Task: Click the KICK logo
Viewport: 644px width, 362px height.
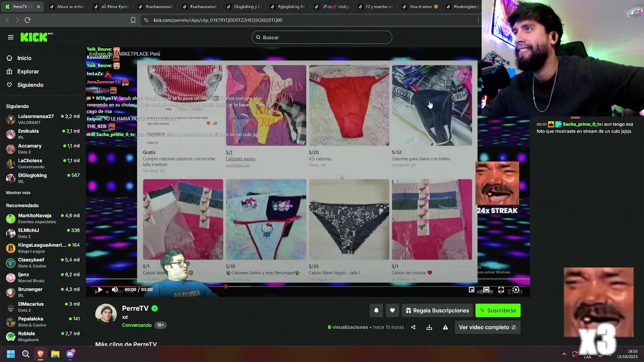Action: click(36, 37)
